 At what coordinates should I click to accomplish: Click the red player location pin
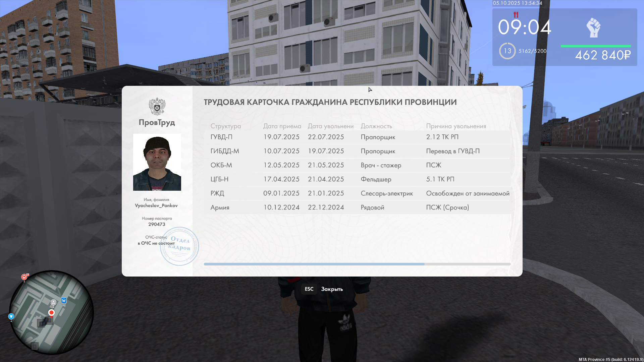[x=51, y=312]
